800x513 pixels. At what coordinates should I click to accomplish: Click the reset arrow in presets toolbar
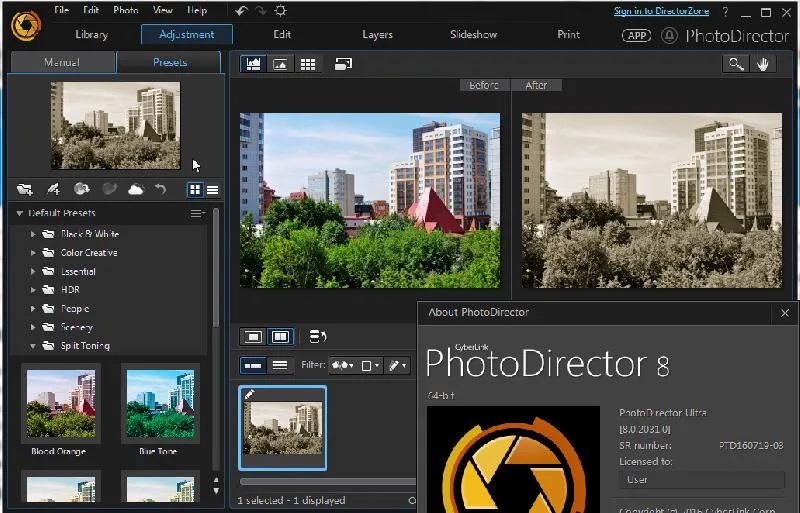click(161, 189)
